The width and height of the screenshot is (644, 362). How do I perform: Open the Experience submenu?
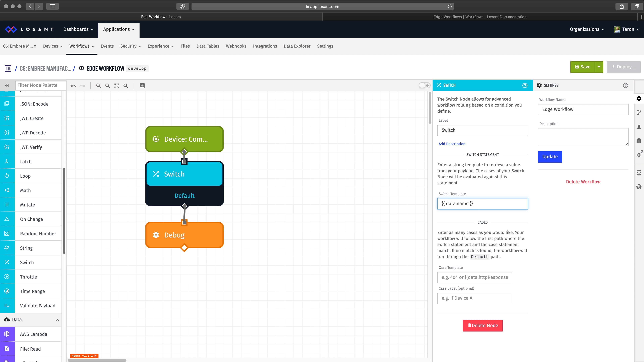point(160,46)
